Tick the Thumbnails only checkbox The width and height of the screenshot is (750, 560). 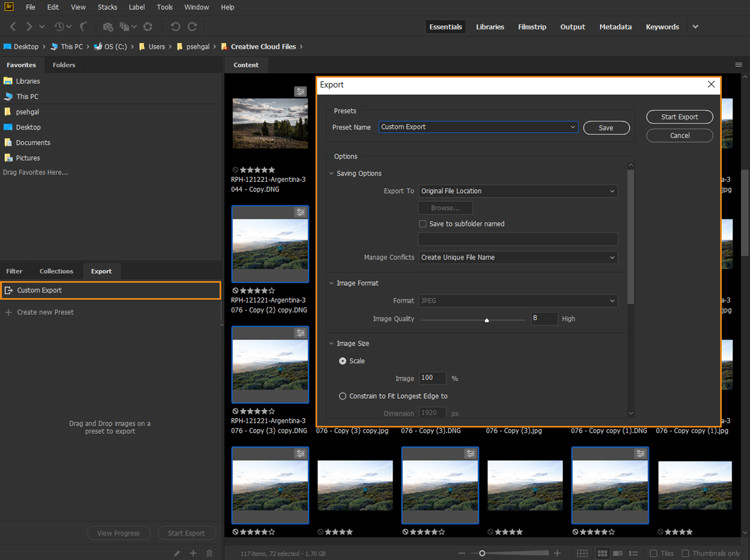tap(685, 553)
